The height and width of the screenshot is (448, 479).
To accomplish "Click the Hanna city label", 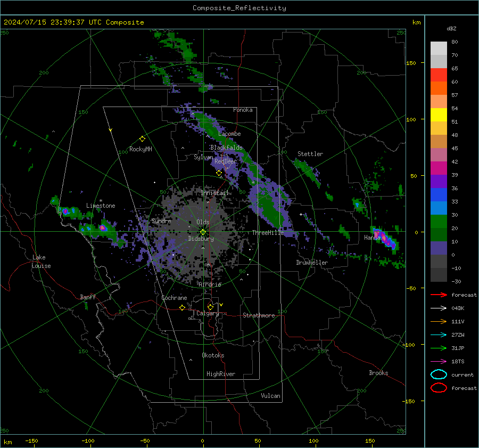I will pyautogui.click(x=372, y=238).
